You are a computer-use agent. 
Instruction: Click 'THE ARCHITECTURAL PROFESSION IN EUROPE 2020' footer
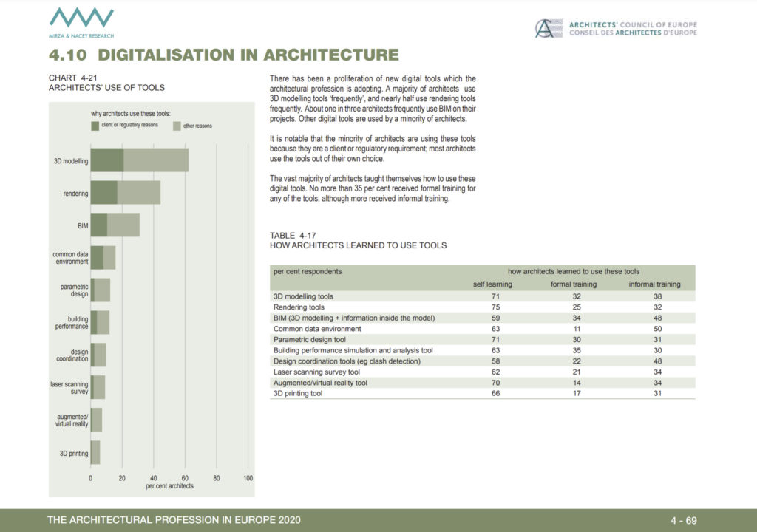(174, 520)
